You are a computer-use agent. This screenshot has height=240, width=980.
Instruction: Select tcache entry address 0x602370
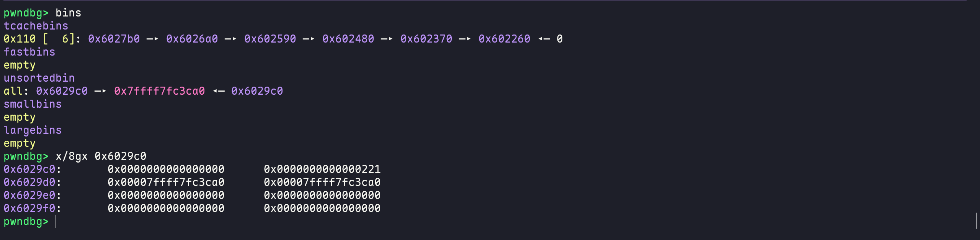(x=426, y=39)
